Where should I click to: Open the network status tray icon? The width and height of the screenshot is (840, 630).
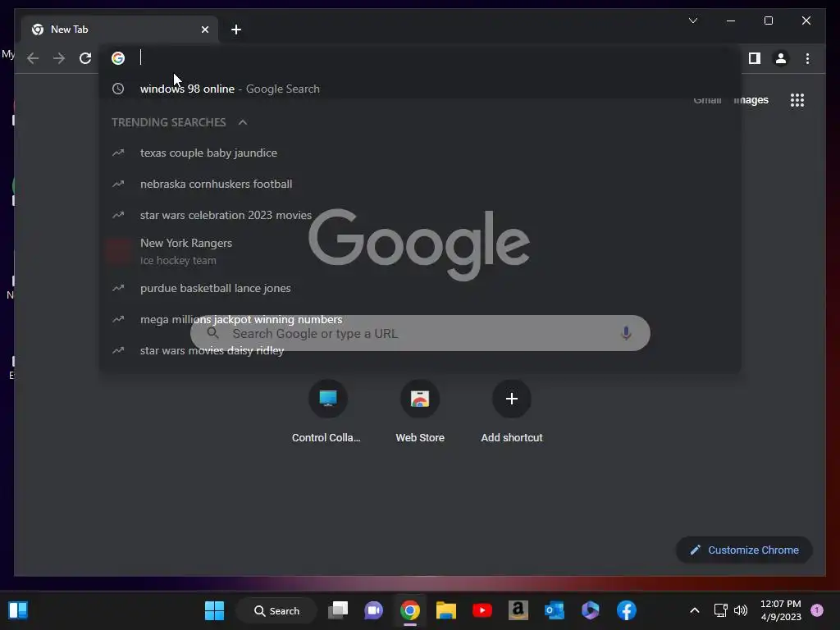click(720, 610)
